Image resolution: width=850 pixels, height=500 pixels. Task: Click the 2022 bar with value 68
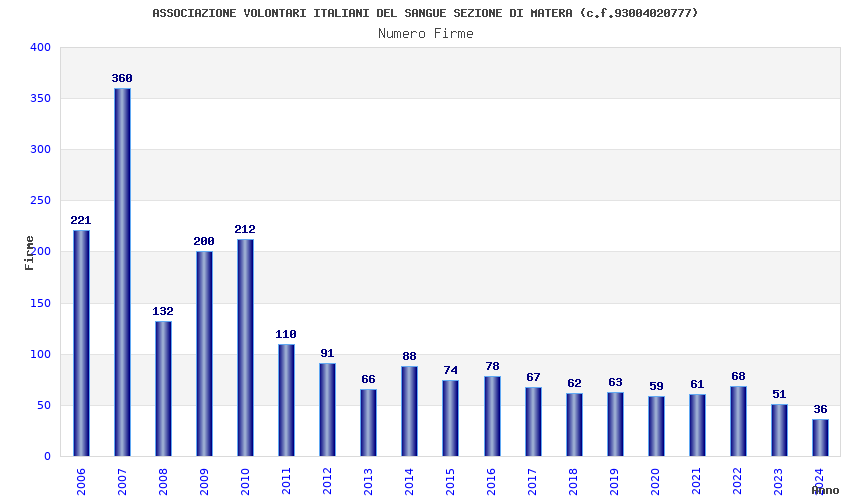click(738, 421)
